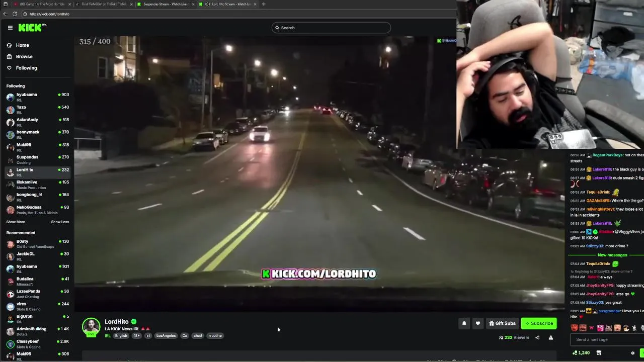Click LordHito profile avatar

pos(91,327)
